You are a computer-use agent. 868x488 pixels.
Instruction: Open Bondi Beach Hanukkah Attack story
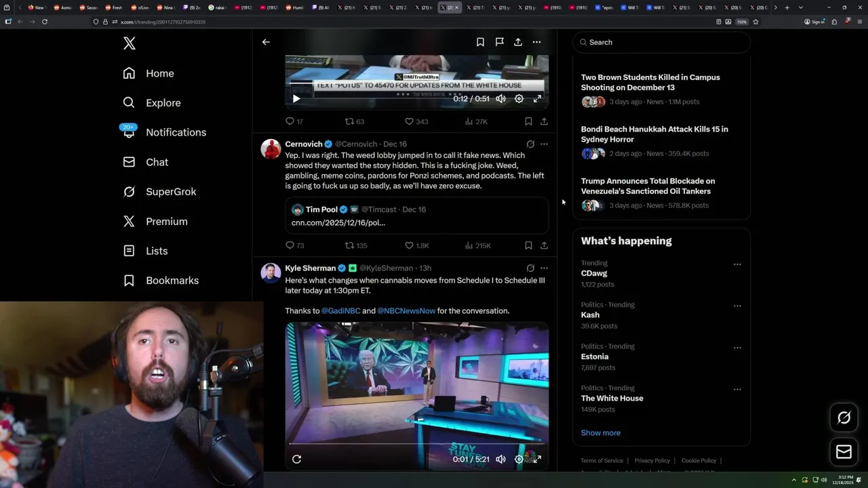(x=661, y=141)
